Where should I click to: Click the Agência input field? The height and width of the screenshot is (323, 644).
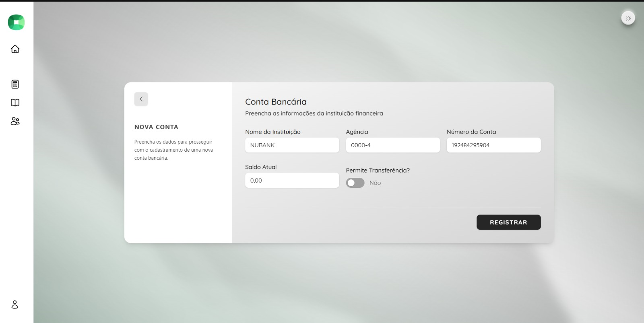(x=393, y=145)
